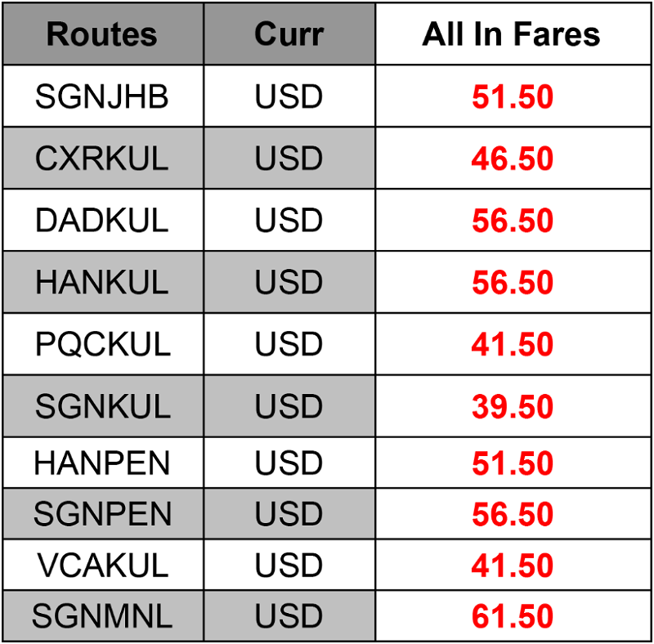Select the USD cell in the SGNJHB row
This screenshot has width=654, height=644.
[x=289, y=97]
